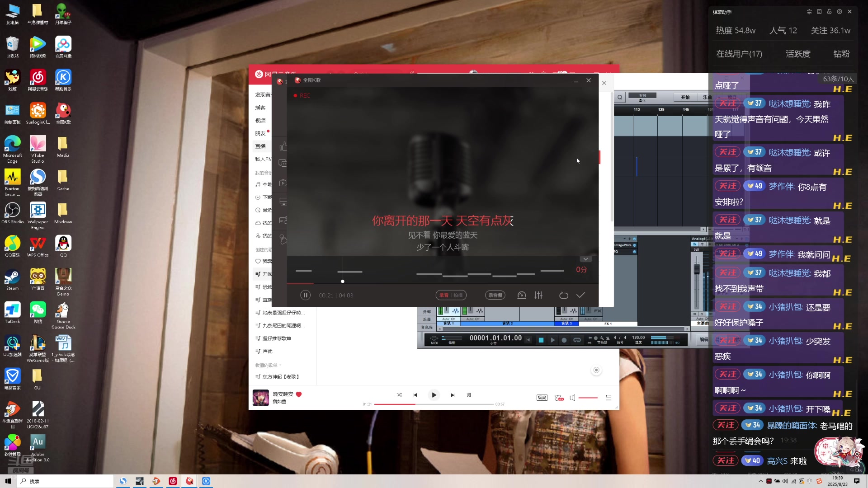Screen dimensions: 868x488
Task: Open 播客 in the NetEase sidebar
Action: click(x=260, y=108)
